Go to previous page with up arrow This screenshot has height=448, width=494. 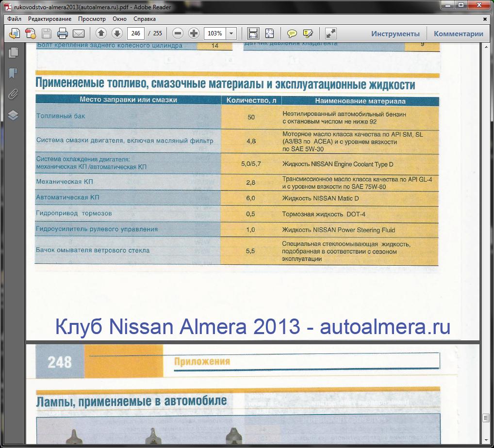pos(101,33)
